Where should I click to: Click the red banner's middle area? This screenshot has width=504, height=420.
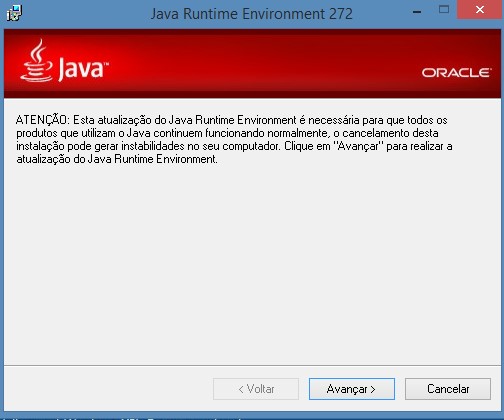pos(252,63)
